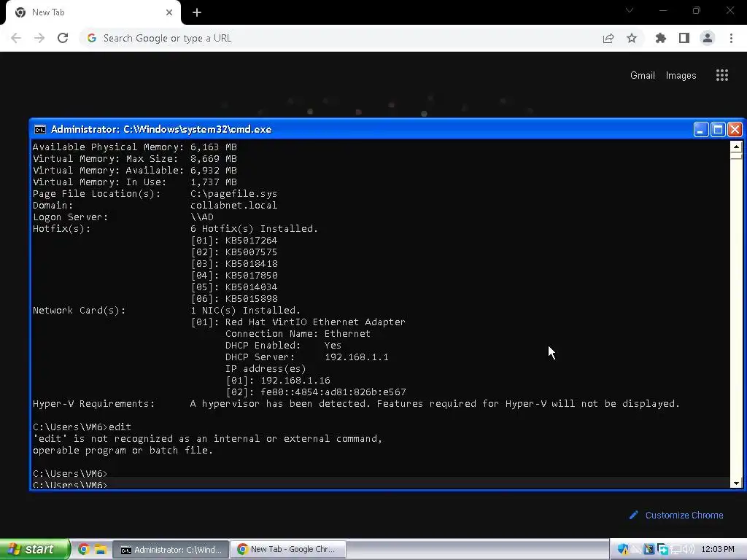Click the cmd window title bar text

161,130
